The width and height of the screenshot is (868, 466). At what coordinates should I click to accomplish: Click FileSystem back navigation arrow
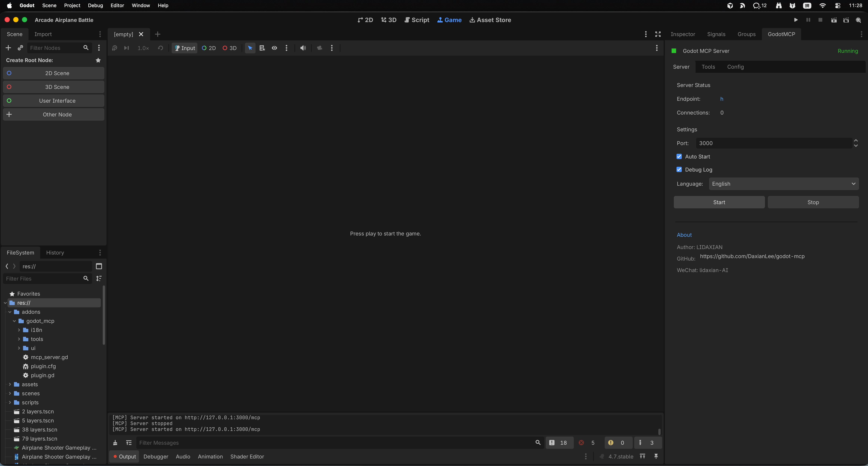[x=7, y=266]
